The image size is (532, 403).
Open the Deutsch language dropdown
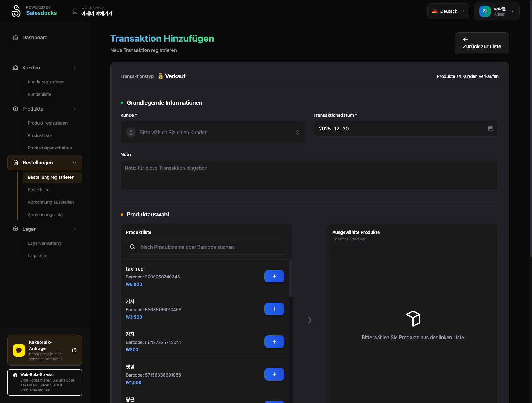click(448, 11)
